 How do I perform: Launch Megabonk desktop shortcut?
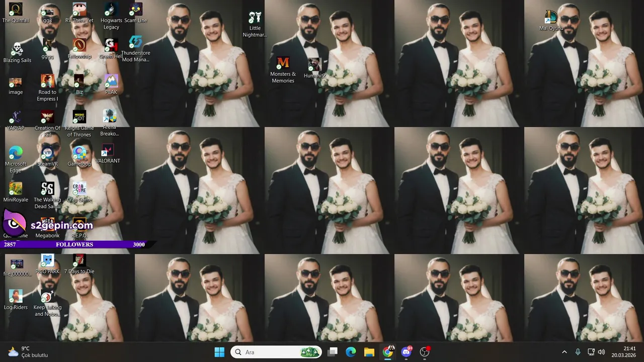coord(47,228)
